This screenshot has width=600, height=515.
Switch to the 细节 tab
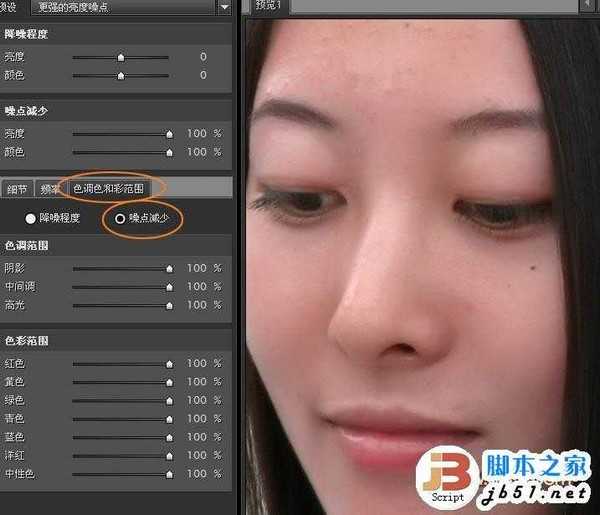tap(16, 187)
